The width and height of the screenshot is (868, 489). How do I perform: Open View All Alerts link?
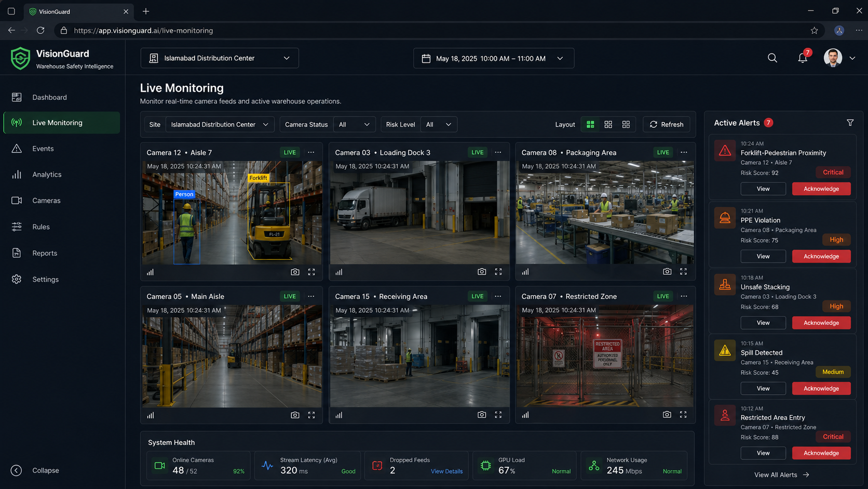click(x=781, y=474)
